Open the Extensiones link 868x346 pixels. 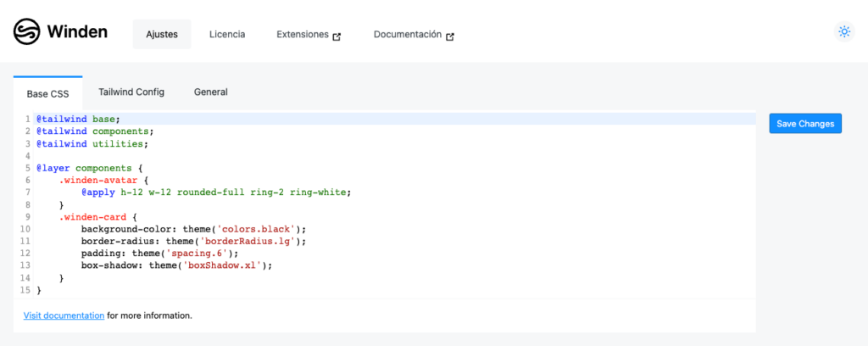click(x=303, y=34)
